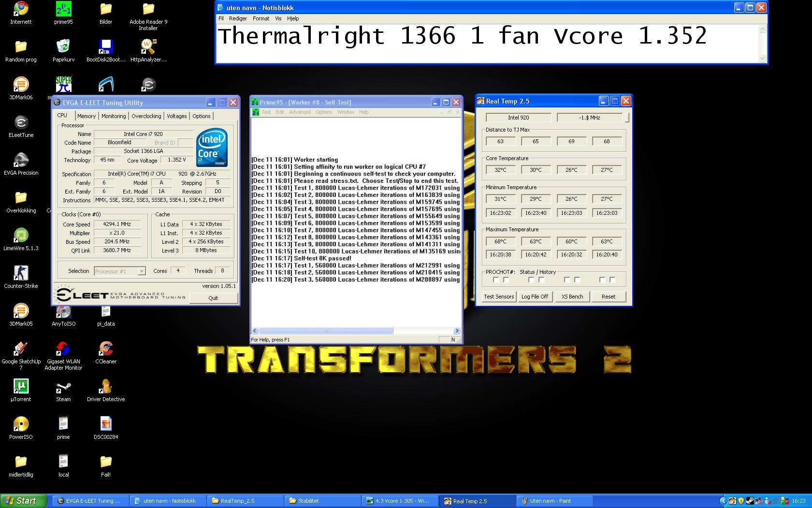Open the Windows Start button
Image resolution: width=812 pixels, height=508 pixels.
coord(24,501)
